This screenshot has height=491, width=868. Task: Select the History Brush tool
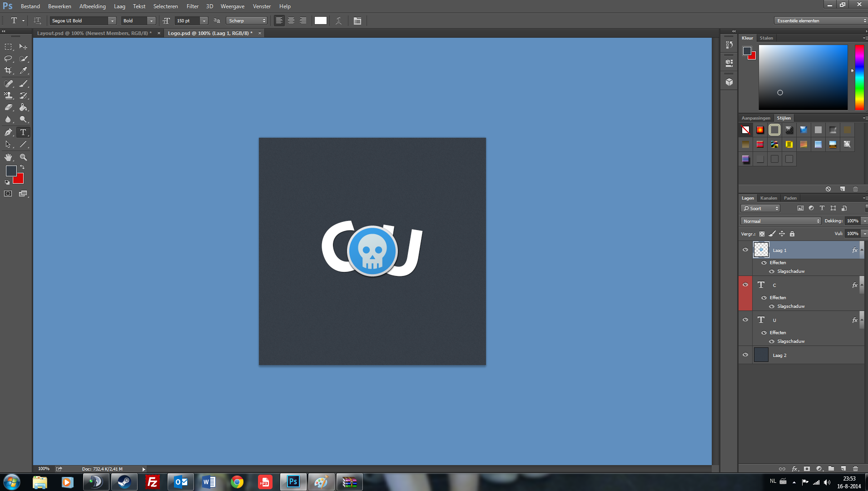(23, 95)
